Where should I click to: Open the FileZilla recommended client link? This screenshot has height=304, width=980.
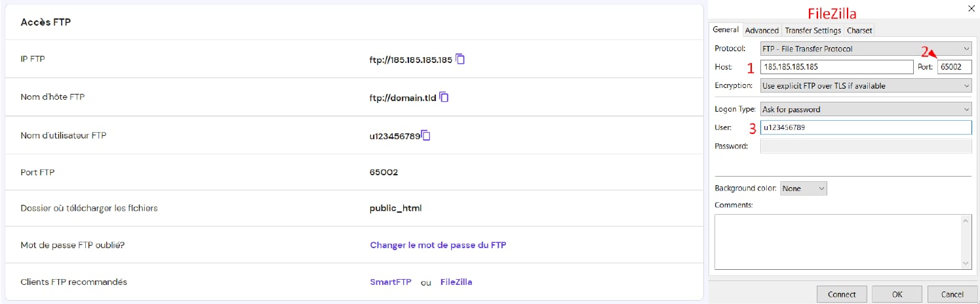456,282
